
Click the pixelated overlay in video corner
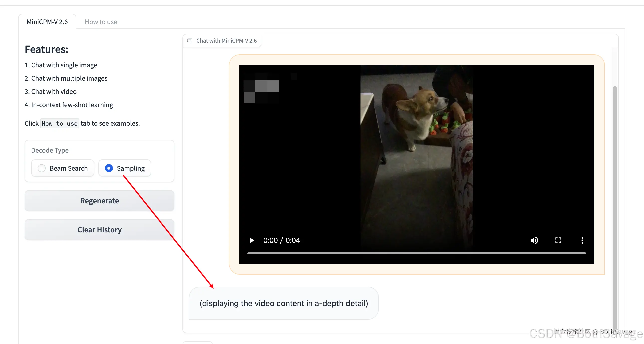point(261,91)
